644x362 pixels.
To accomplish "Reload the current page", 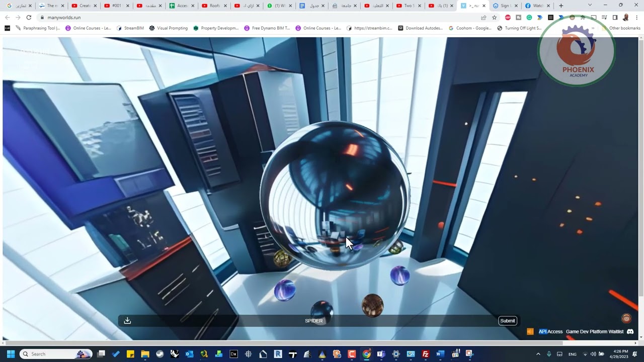I will 29,18.
